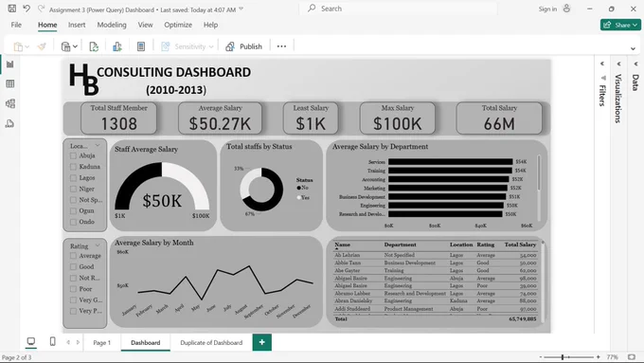This screenshot has height=363, width=644.
Task: Open the Modeling ribbon tab
Action: [x=112, y=25]
